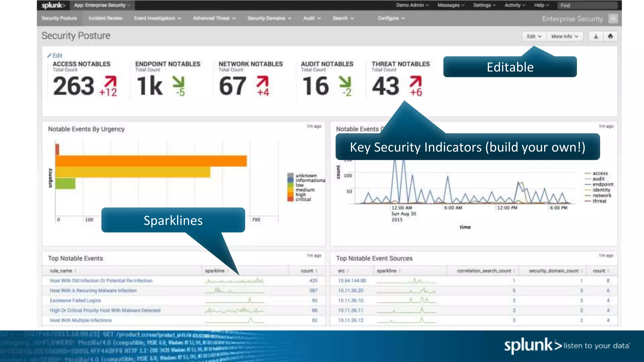Open Security Posture tab
This screenshot has width=644, height=362.
pyautogui.click(x=59, y=19)
